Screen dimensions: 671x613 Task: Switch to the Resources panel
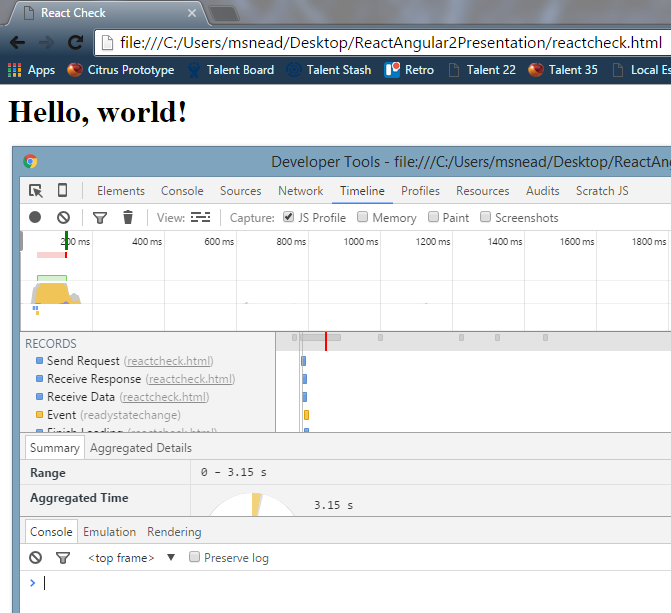pos(483,191)
